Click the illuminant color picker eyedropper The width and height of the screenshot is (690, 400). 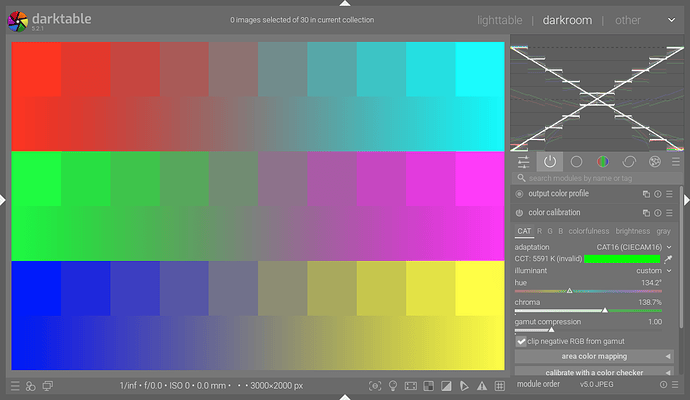tap(668, 259)
